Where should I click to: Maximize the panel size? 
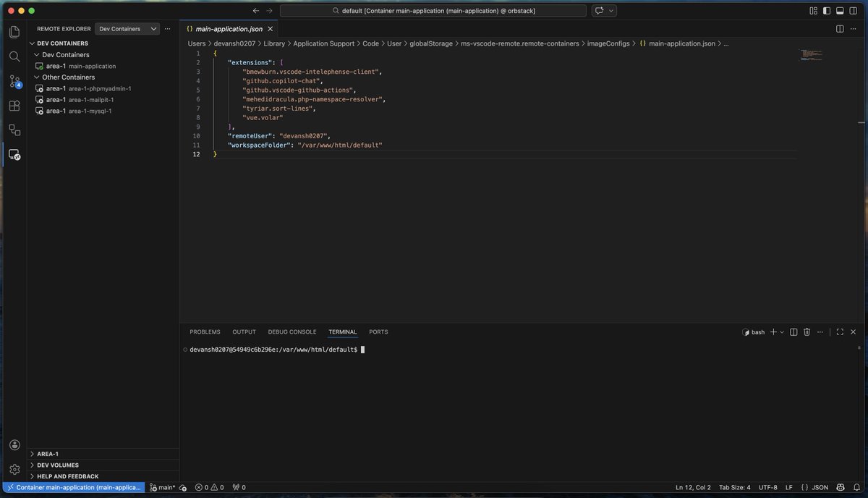840,332
